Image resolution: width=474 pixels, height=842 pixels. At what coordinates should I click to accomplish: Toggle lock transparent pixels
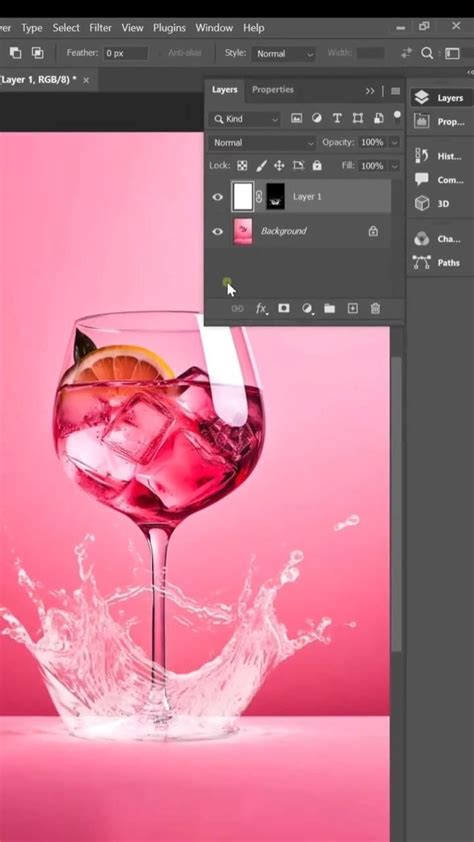click(242, 166)
